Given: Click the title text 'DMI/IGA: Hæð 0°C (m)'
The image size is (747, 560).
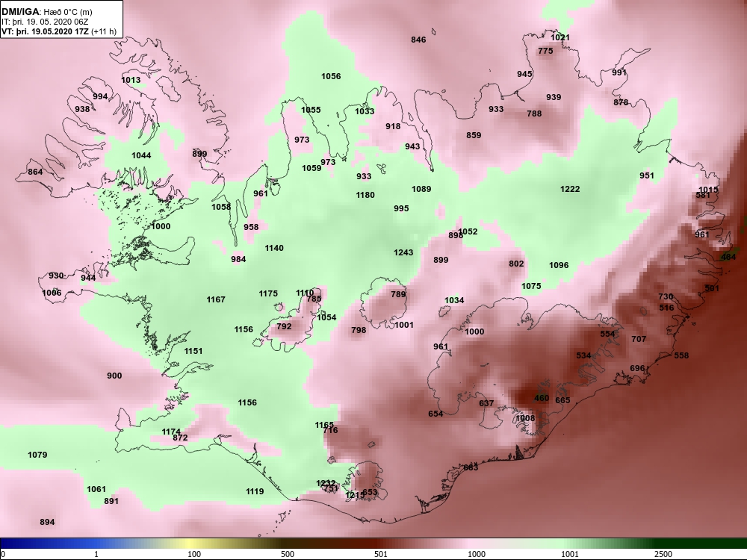Looking at the screenshot, I should point(47,12).
